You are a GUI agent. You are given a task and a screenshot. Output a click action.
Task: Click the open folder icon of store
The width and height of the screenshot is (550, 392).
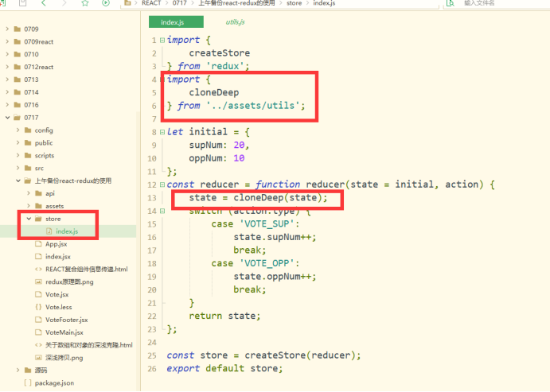click(38, 219)
